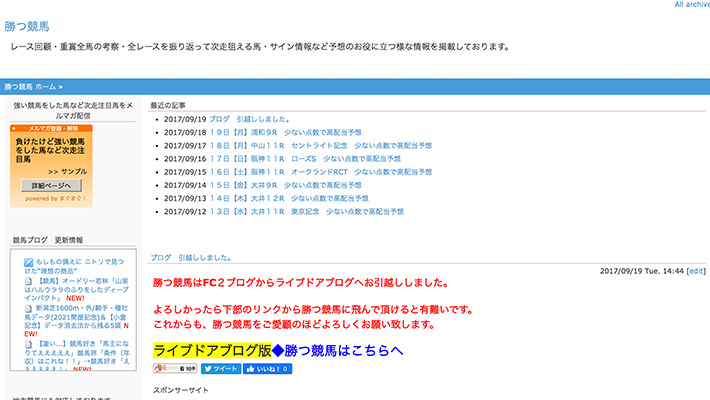Open the 勝つ競馬 blog title link
Viewport: 710px width, 400px height.
pos(27,26)
